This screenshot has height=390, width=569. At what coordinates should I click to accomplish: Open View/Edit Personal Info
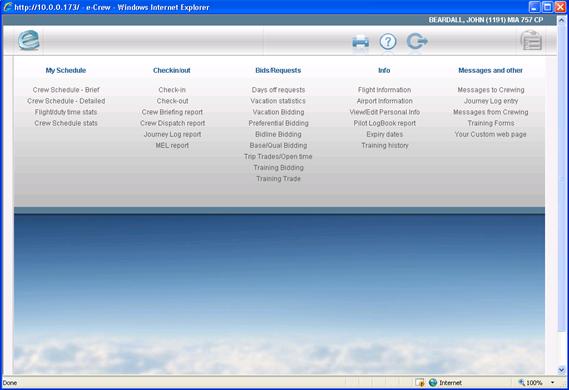(x=385, y=112)
